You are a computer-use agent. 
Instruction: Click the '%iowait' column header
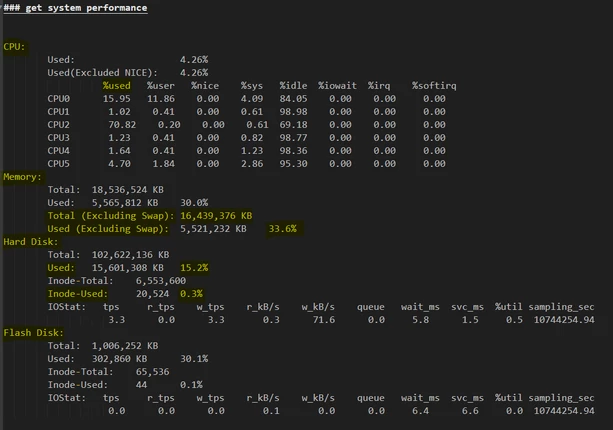[x=337, y=86]
